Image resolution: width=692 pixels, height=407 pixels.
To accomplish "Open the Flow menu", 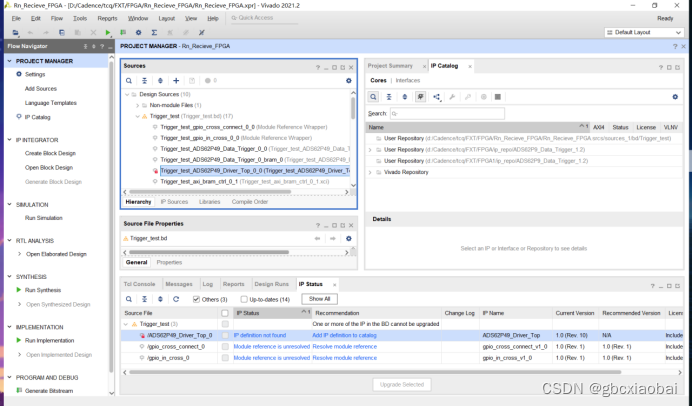I will (56, 19).
